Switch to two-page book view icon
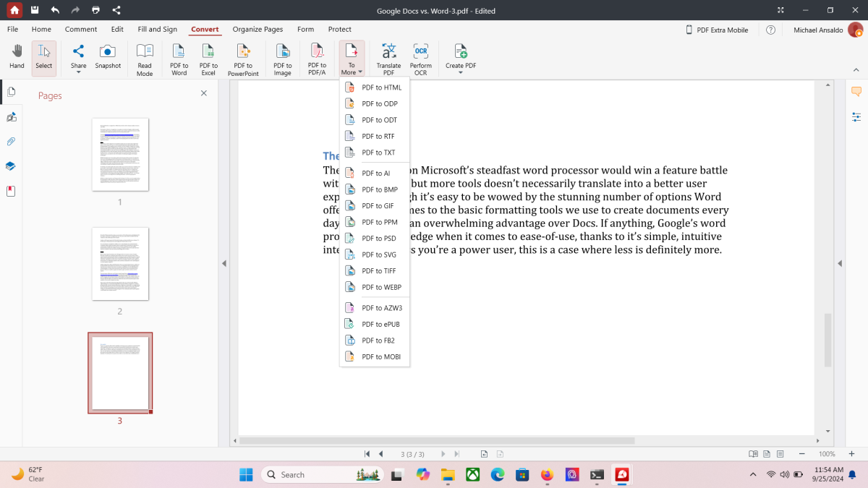Screen dimensions: 868x488 click(754, 454)
